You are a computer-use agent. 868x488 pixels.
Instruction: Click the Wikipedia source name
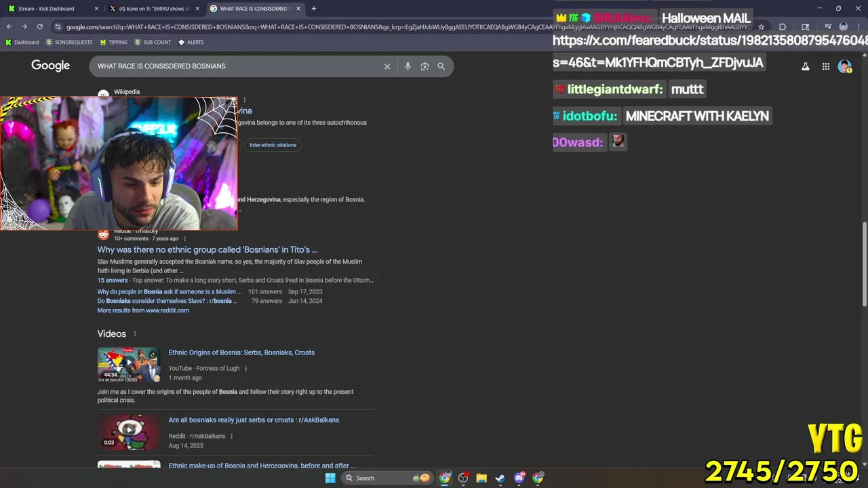(127, 91)
